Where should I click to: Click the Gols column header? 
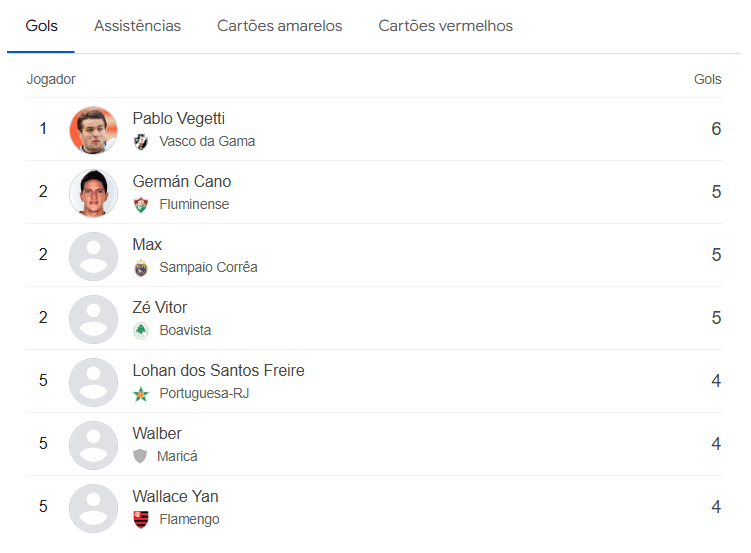click(707, 79)
